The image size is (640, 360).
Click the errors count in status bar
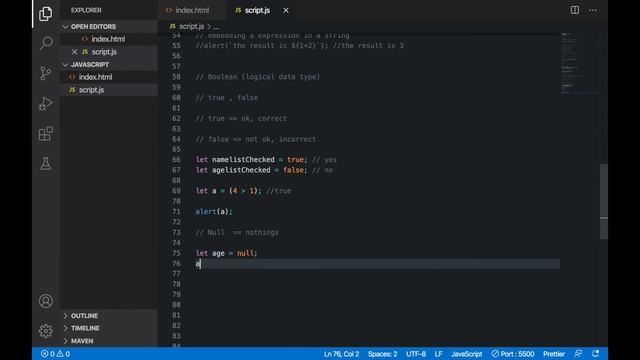pyautogui.click(x=48, y=354)
